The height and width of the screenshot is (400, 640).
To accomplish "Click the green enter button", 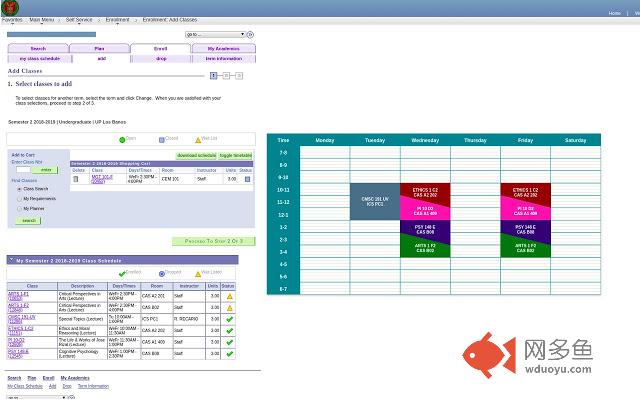I will click(x=46, y=170).
